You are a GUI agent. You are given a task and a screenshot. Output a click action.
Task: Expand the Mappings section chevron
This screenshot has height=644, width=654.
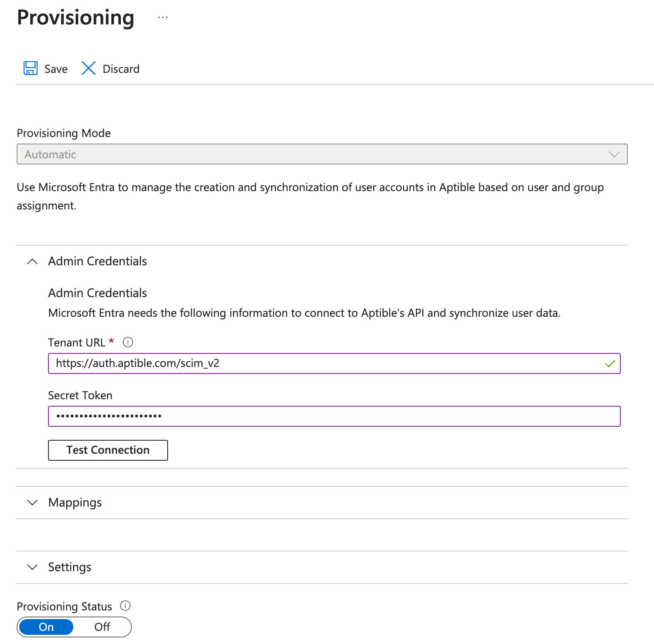[x=32, y=503]
